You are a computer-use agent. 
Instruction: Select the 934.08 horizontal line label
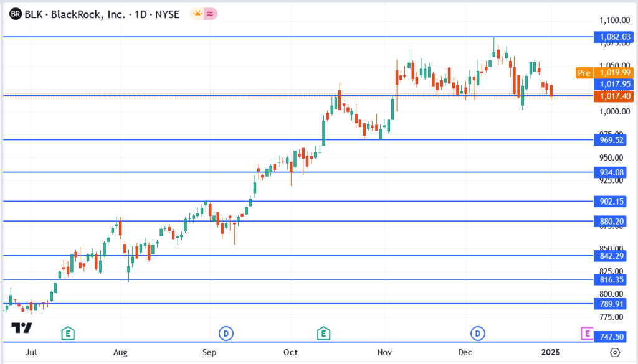pyautogui.click(x=612, y=172)
